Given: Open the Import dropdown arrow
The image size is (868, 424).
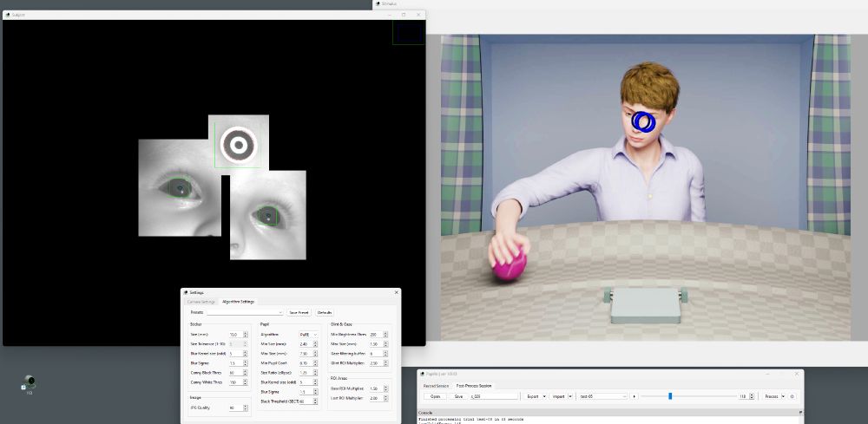Looking at the screenshot, I should 570,396.
